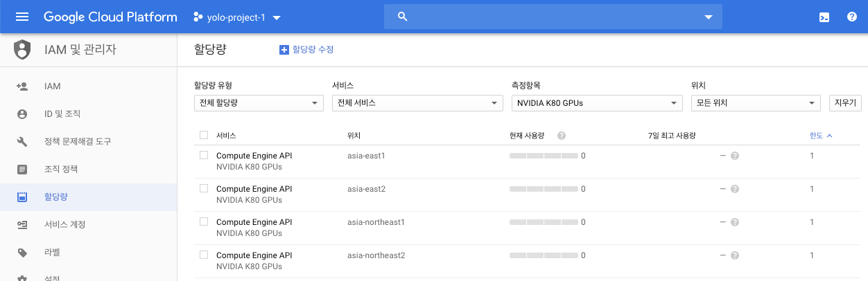Select 할당량 in the sidebar

(x=88, y=197)
